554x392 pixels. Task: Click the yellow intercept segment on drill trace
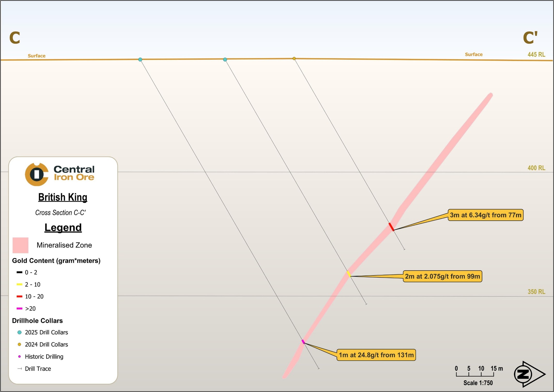coord(349,274)
